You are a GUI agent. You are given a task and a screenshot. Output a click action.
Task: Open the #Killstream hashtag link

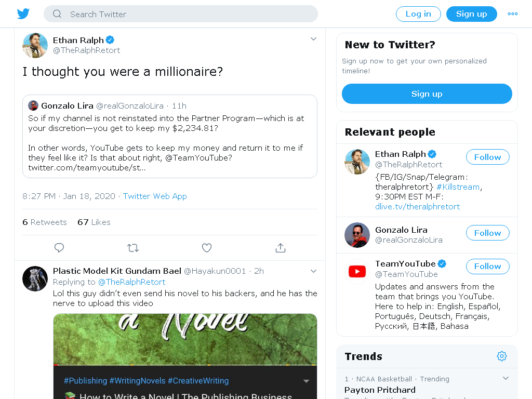(458, 187)
